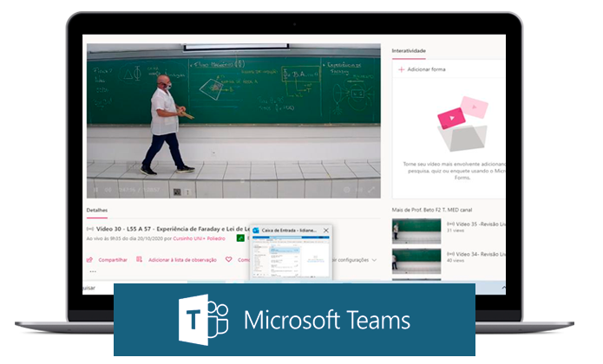
Task: Expand the configurações dropdown chevron
Action: [374, 259]
